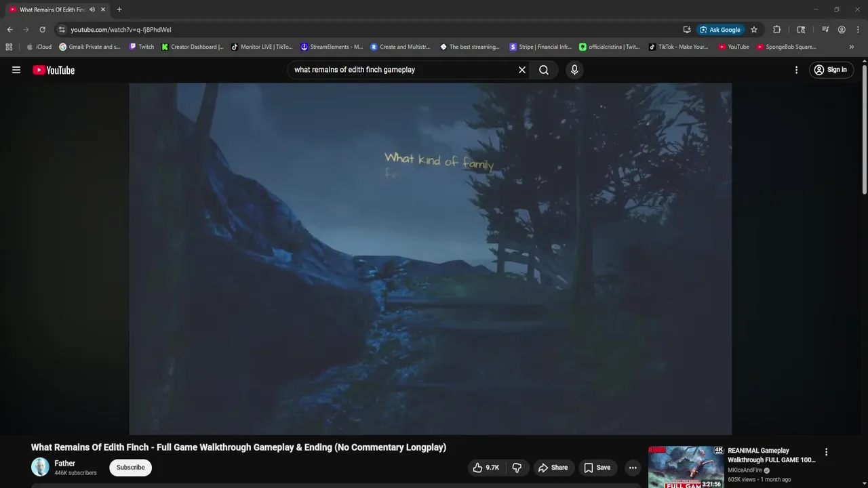Open the StreamElements bookmark
Screen dimensions: 868x488
coord(332,47)
